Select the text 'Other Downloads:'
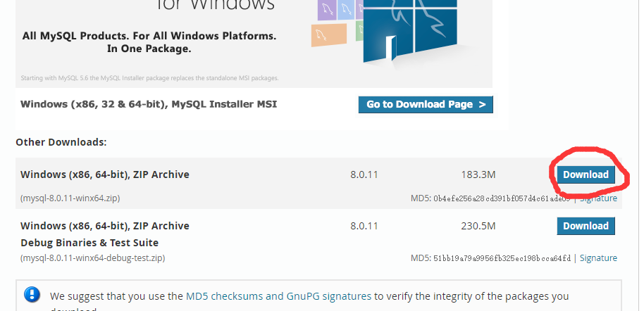 61,142
